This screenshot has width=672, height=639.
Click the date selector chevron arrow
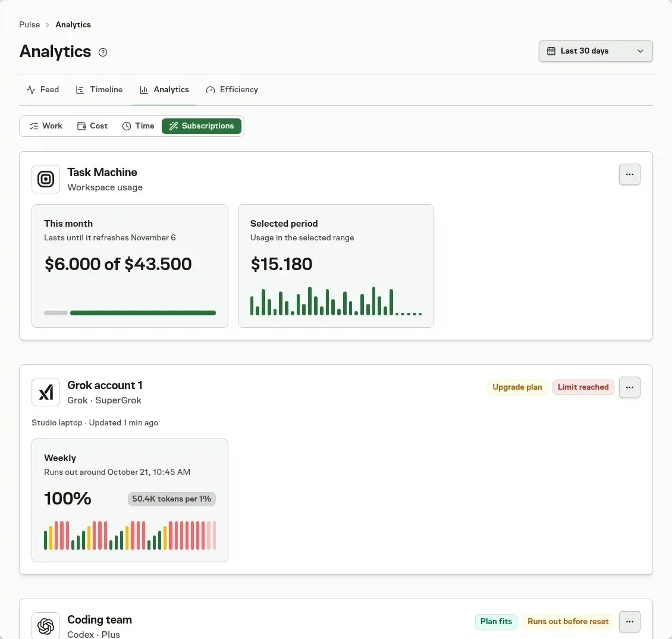(640, 51)
